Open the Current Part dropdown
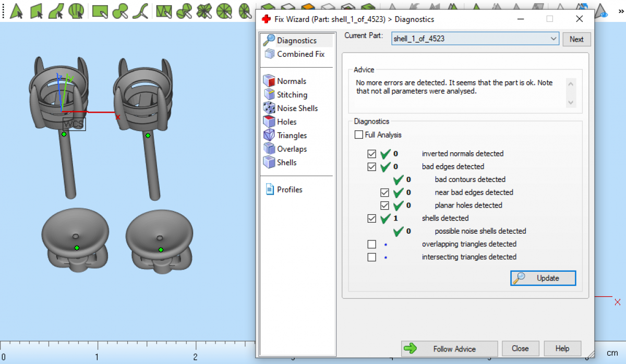Viewport: 626px width, 364px height. (553, 39)
